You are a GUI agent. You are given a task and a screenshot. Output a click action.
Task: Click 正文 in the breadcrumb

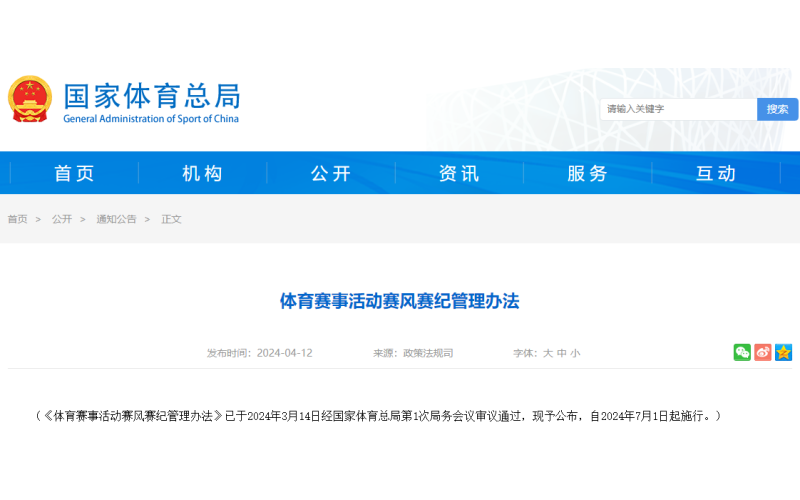[171, 219]
